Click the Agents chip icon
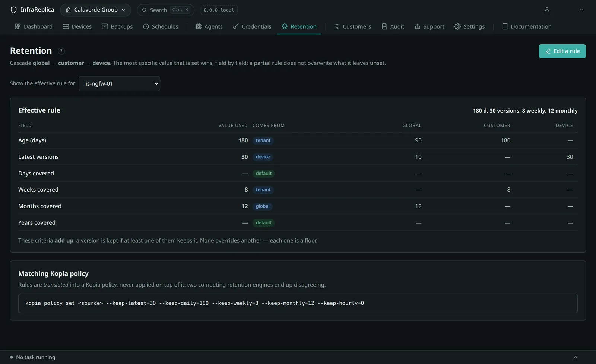 [199, 26]
